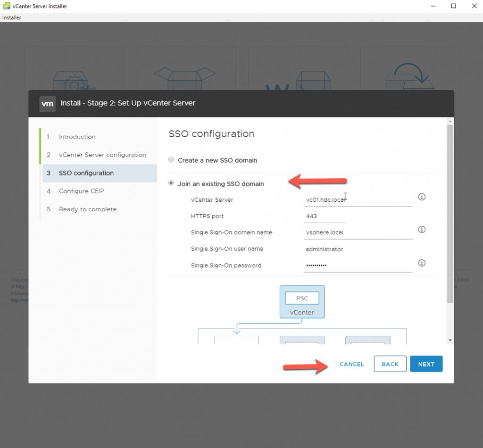Click the HTTPS port field
The image size is (483, 448).
coord(325,216)
